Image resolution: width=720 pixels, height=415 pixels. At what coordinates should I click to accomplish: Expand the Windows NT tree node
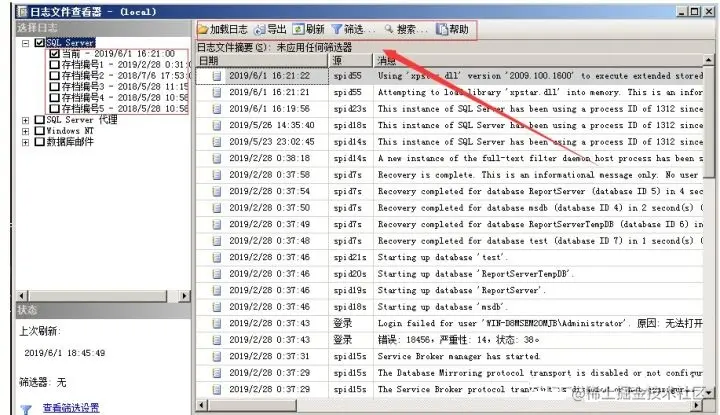pos(26,131)
